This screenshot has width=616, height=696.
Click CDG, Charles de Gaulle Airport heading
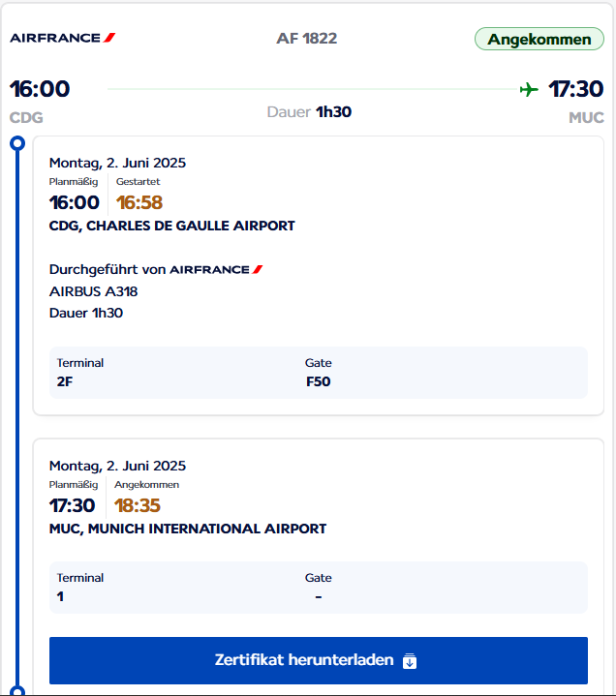click(171, 226)
